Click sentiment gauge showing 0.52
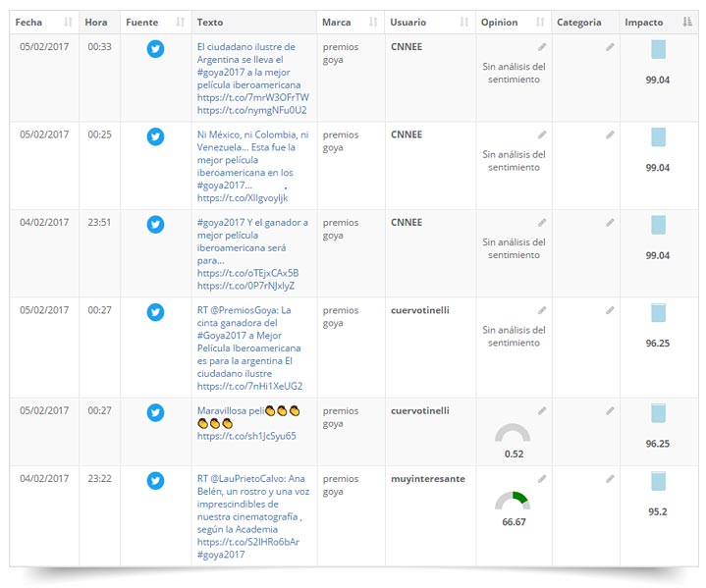706x588 pixels. pos(513,432)
